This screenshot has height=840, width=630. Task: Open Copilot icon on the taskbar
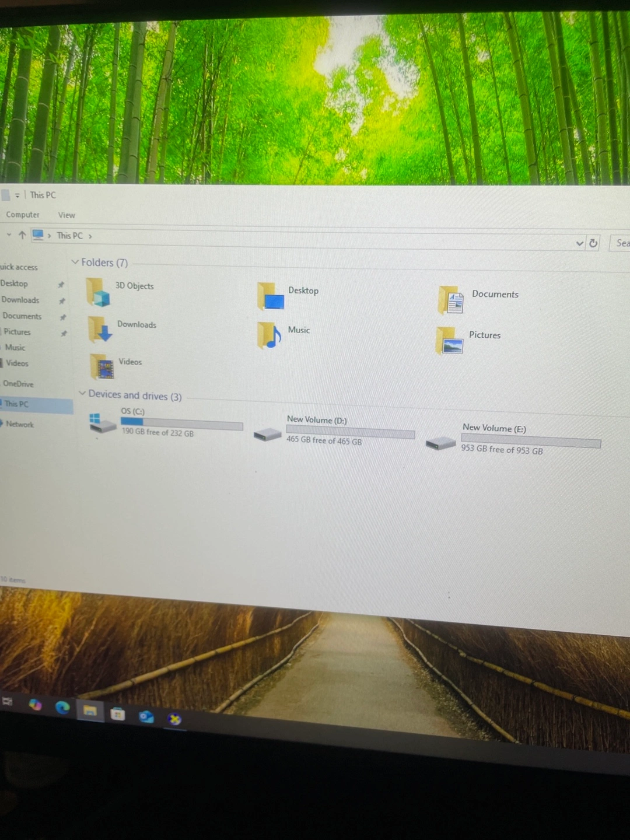coord(35,705)
